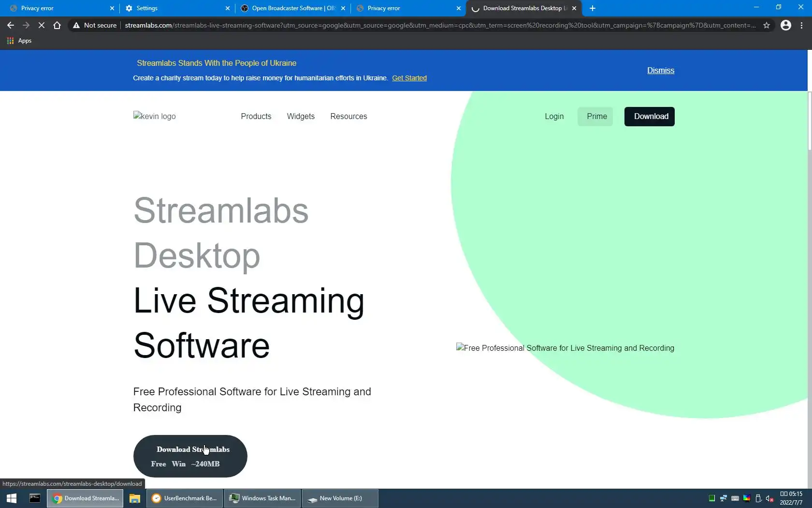Viewport: 812px width, 508px height.
Task: Select the Download Streamlabs Desktop tab
Action: tap(524, 8)
